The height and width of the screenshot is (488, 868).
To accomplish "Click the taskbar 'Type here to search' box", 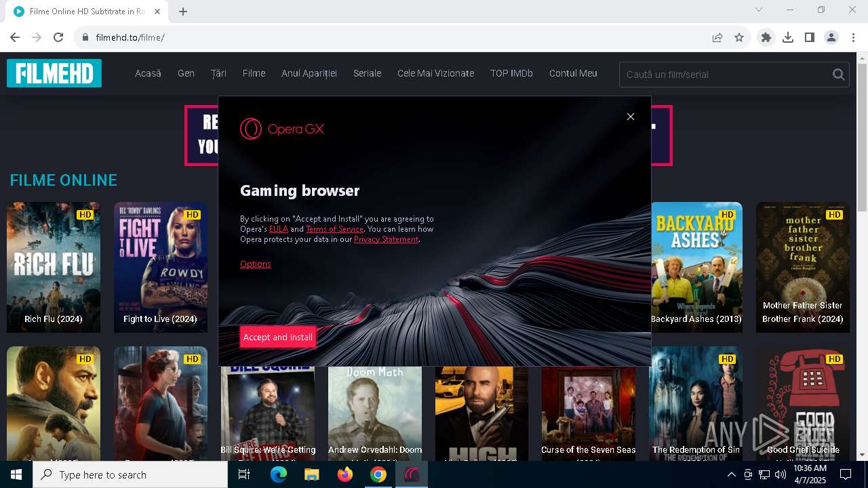I will (x=130, y=474).
